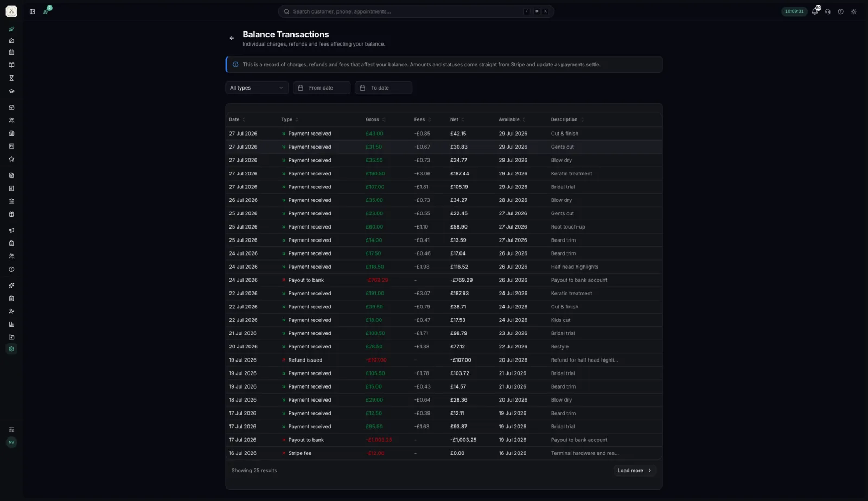Select the Payout to bank row of -£769.29

click(444, 280)
